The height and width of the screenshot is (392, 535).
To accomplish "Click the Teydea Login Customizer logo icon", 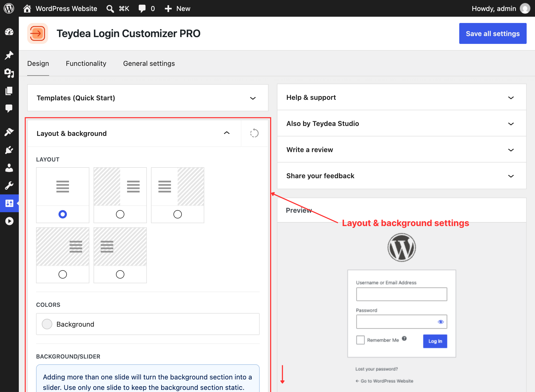I will (x=38, y=33).
